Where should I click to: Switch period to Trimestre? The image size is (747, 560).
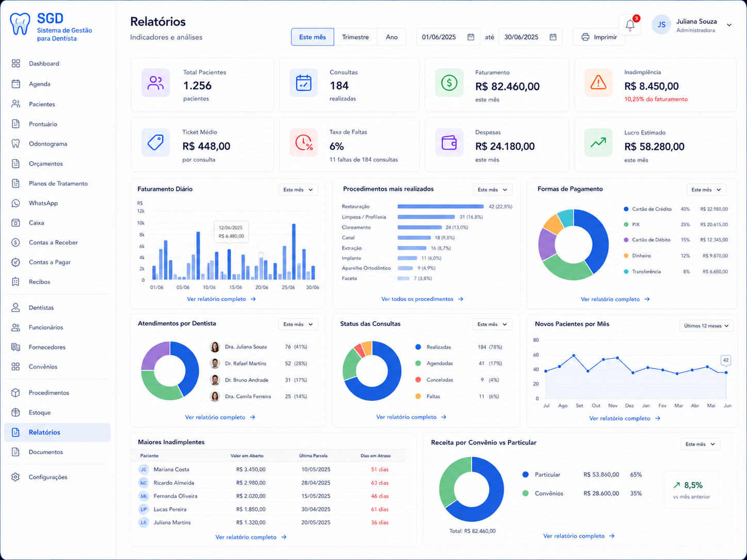(x=355, y=37)
